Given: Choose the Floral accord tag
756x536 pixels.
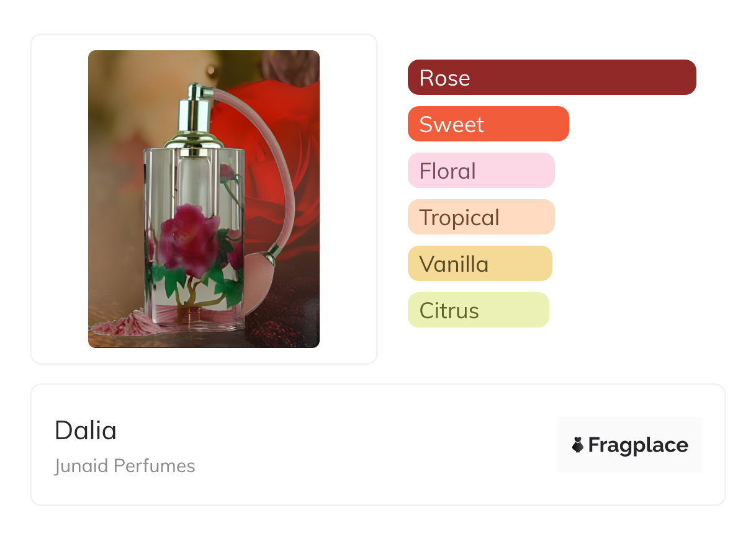Looking at the screenshot, I should coord(481,171).
